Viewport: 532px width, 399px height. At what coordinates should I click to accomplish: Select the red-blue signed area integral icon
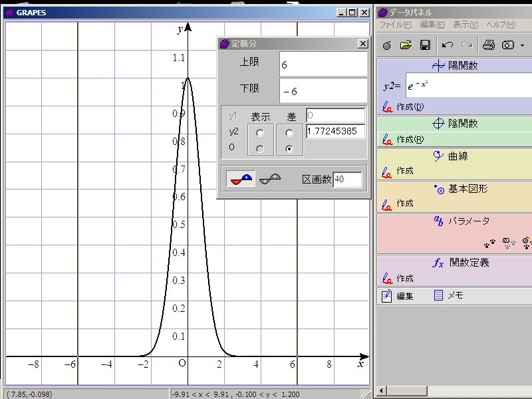pos(241,178)
